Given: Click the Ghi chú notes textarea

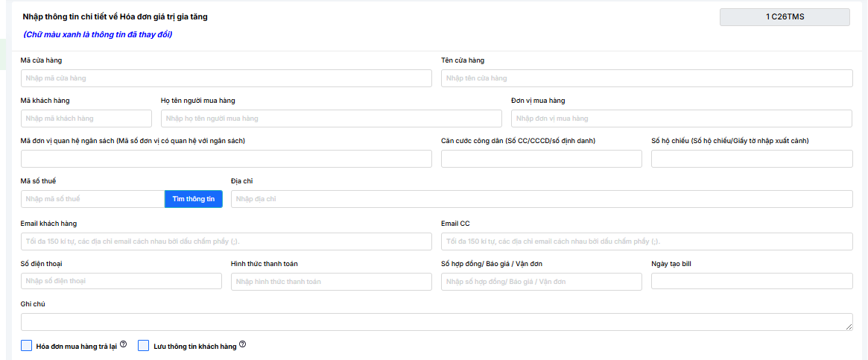Looking at the screenshot, I should coord(437,322).
